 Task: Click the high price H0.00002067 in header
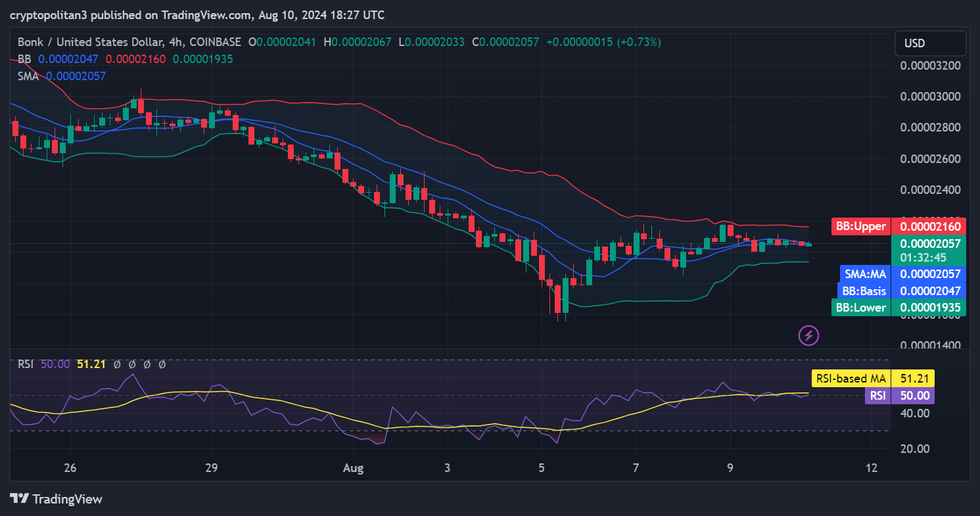(x=357, y=42)
